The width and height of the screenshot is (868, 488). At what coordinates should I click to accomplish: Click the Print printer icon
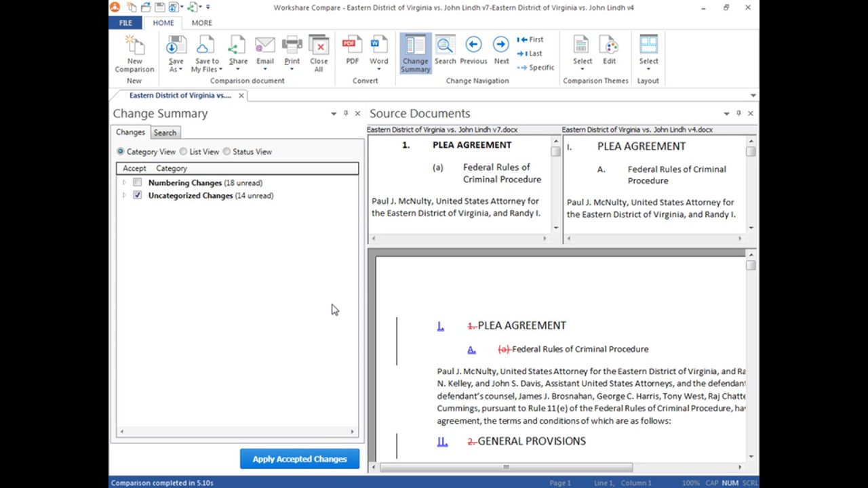[x=292, y=45]
